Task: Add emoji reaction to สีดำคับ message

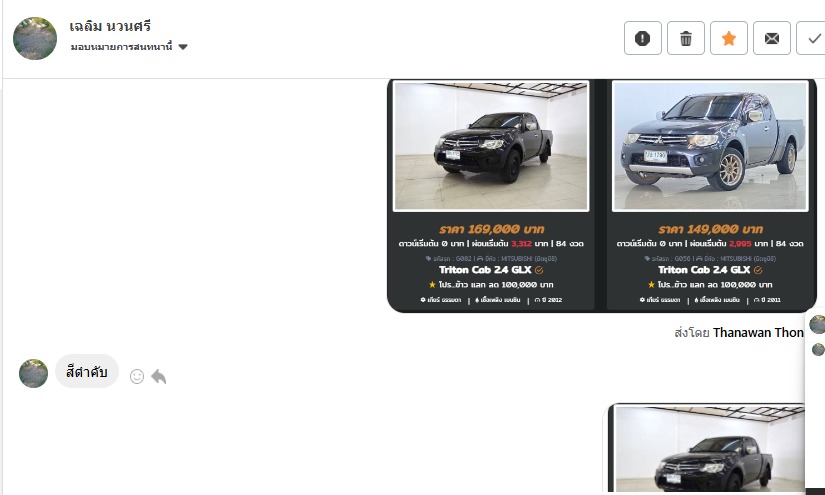Action: [137, 377]
